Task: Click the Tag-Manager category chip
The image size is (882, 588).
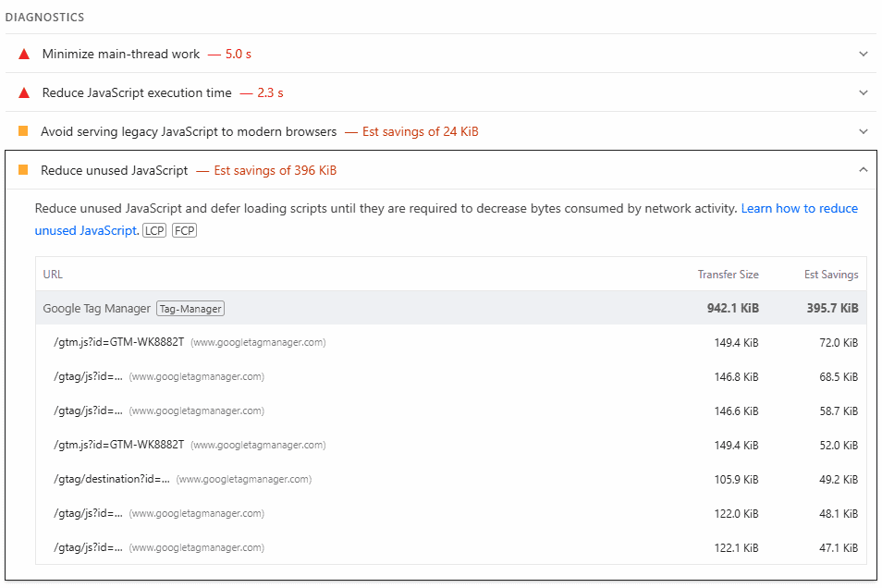Action: coord(190,309)
